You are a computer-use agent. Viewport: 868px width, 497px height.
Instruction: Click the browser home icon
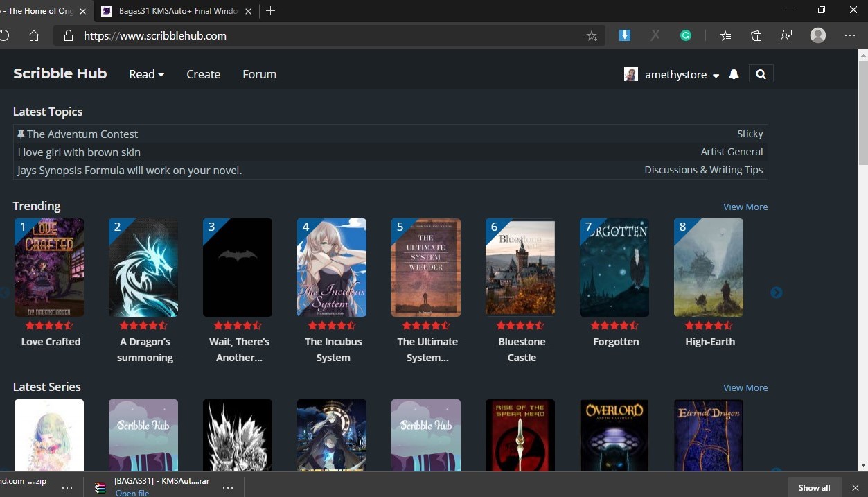point(34,36)
